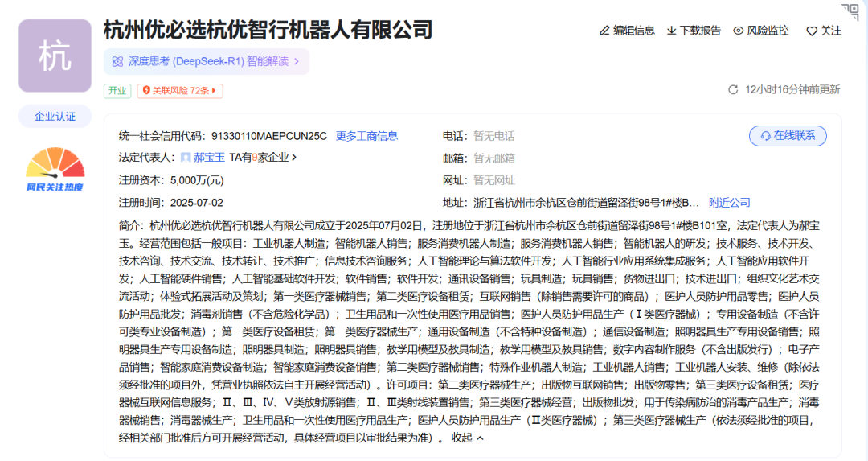
Task: Click the 企业认证 badge
Action: click(55, 117)
